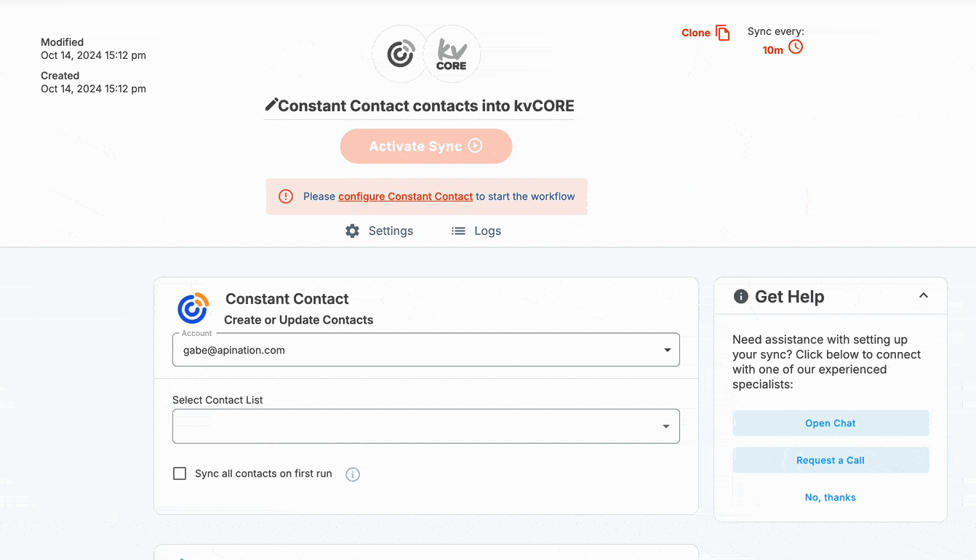Viewport: 976px width, 560px height.
Task: Click the Constant Contact logo in header
Action: tap(401, 54)
